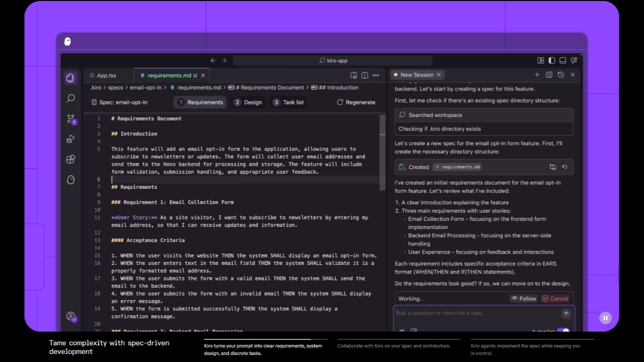Toggle the bottom panel layout icon
The image size is (644, 362).
coord(562,61)
